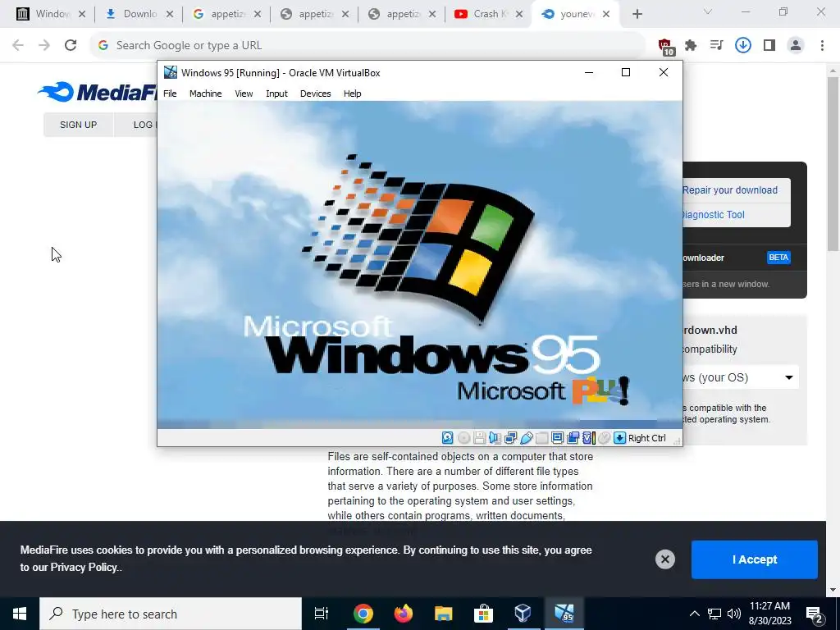Click the system tray network icon
This screenshot has width=840, height=630.
[x=714, y=614]
